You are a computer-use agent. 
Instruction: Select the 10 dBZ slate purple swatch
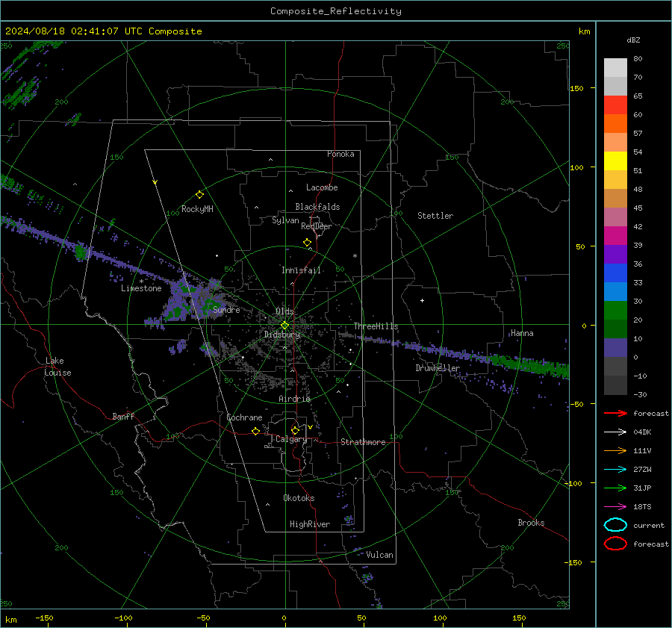point(615,348)
